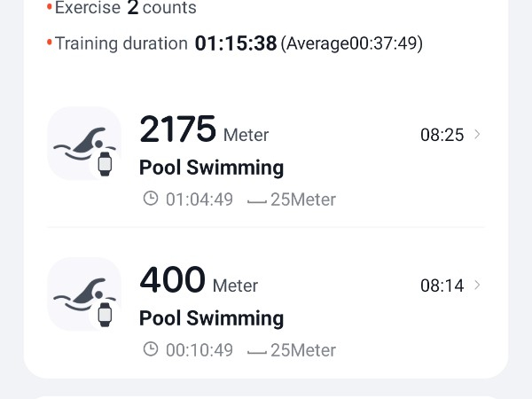Click the clock icon beside 01:04:49
This screenshot has width=532, height=399.
tap(151, 199)
